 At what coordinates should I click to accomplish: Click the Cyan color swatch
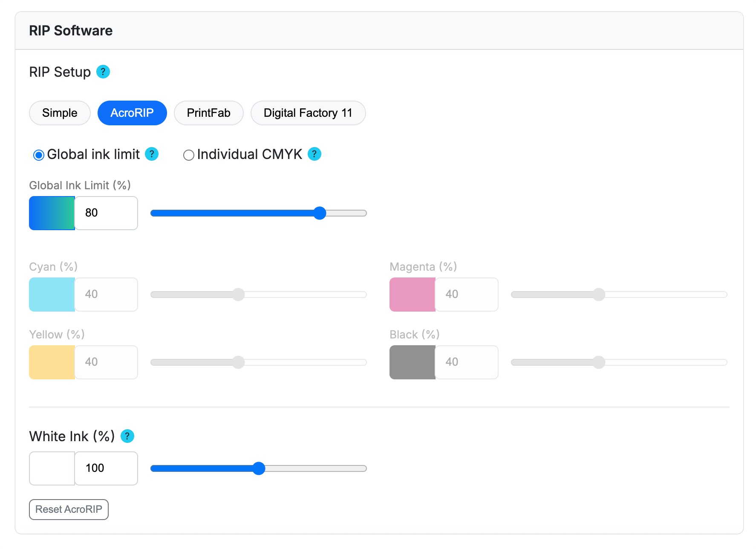point(52,294)
